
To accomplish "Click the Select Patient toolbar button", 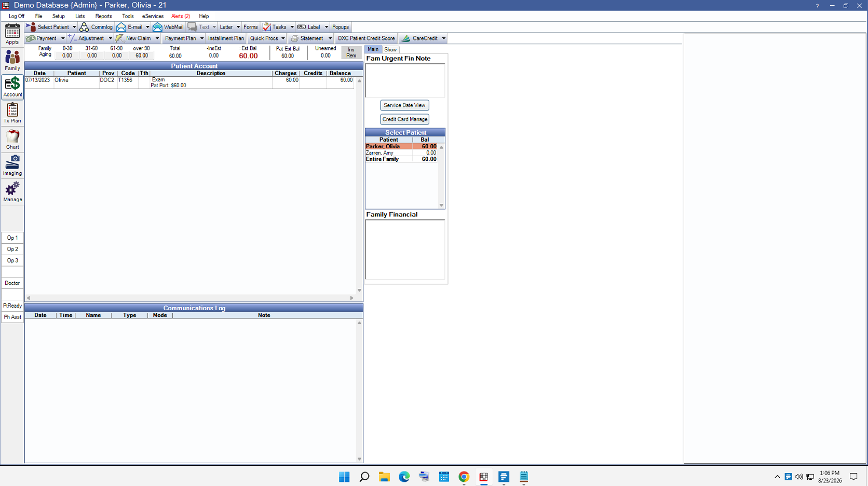I will point(48,27).
